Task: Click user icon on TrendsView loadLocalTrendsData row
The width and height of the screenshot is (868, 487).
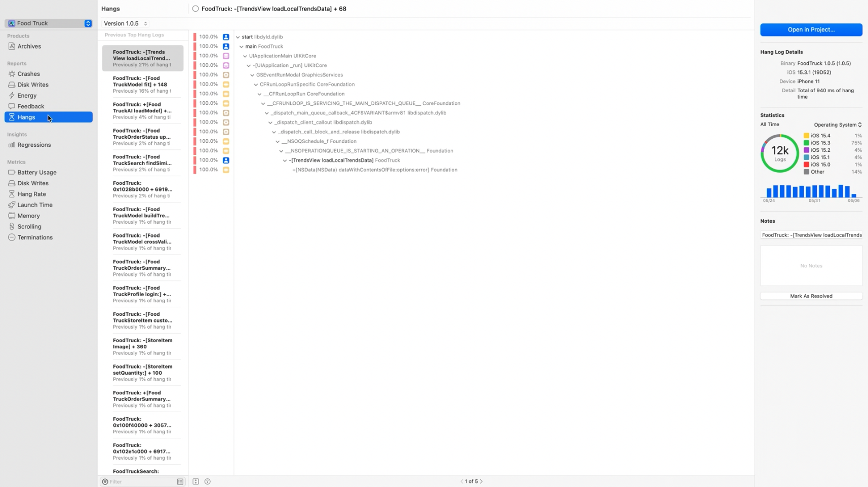Action: 226,160
